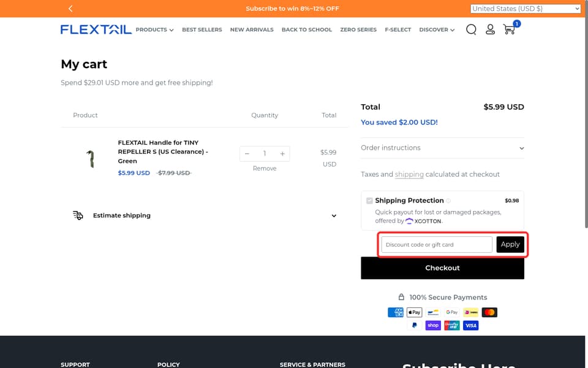Click the American Express payment icon
588x368 pixels.
point(396,312)
